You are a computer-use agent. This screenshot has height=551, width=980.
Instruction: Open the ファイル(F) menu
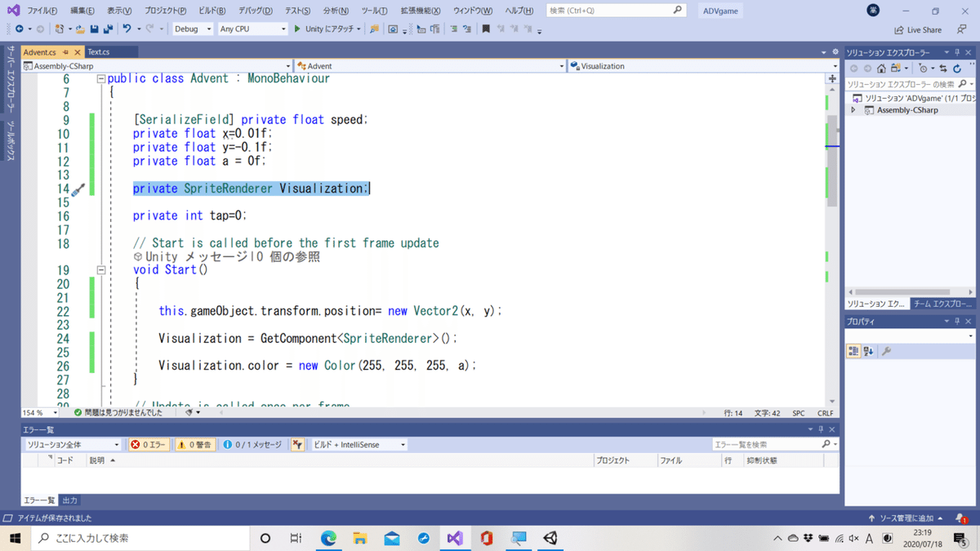(x=42, y=11)
